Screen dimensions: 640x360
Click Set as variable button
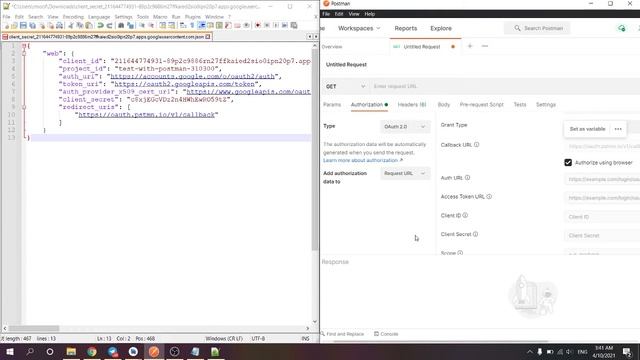587,129
